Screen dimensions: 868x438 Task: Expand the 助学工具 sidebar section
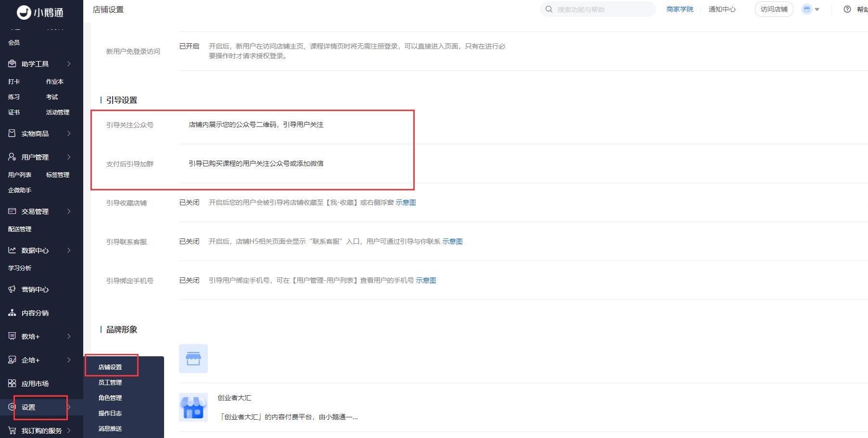click(x=69, y=64)
